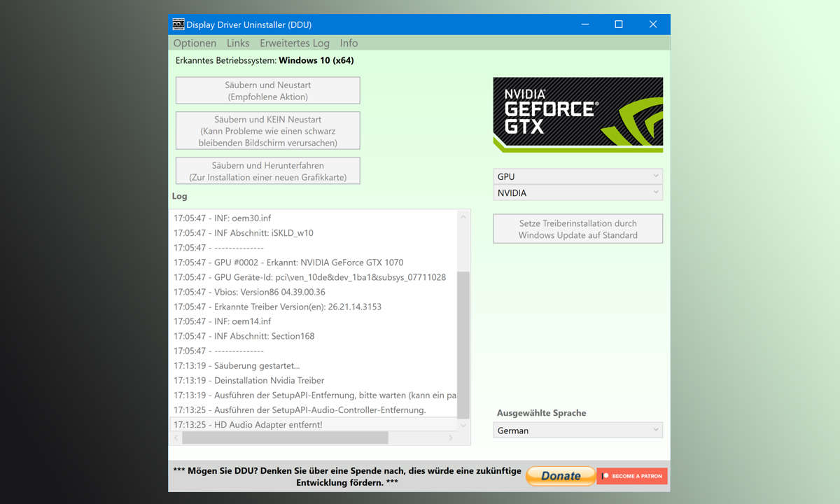Select log line 'Säuberung gestartet...'
Screen dimensions: 840x504
pyautogui.click(x=313, y=365)
